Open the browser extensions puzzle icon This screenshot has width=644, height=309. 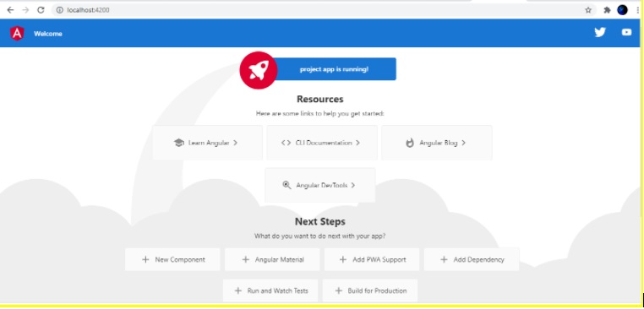[x=607, y=10]
